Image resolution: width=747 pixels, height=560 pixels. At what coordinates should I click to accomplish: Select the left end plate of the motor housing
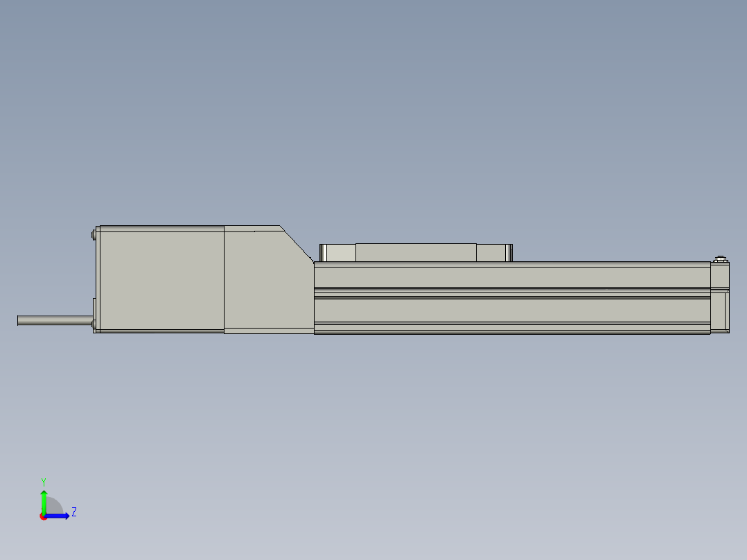coord(98,277)
